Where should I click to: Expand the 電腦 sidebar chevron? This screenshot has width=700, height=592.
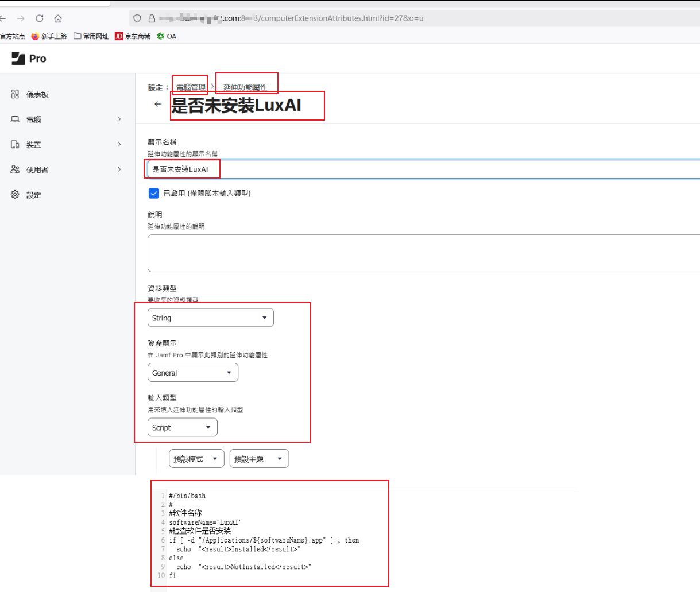click(x=119, y=119)
